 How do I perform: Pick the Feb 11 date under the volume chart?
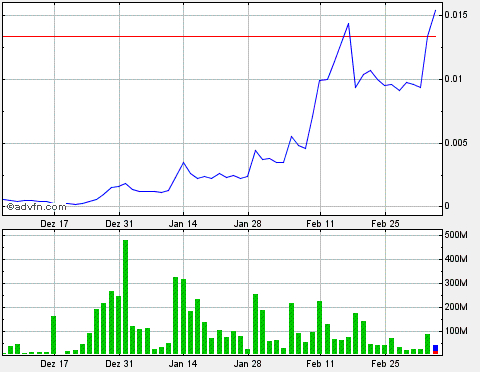320,364
